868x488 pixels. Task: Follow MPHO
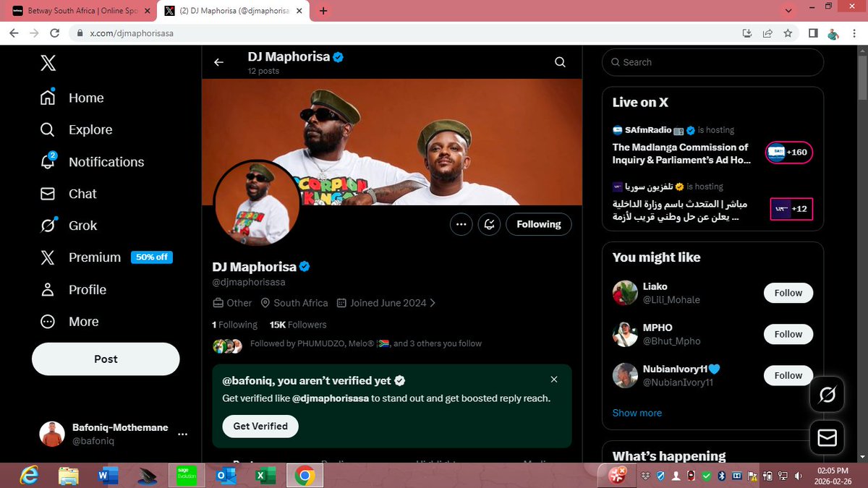tap(788, 334)
